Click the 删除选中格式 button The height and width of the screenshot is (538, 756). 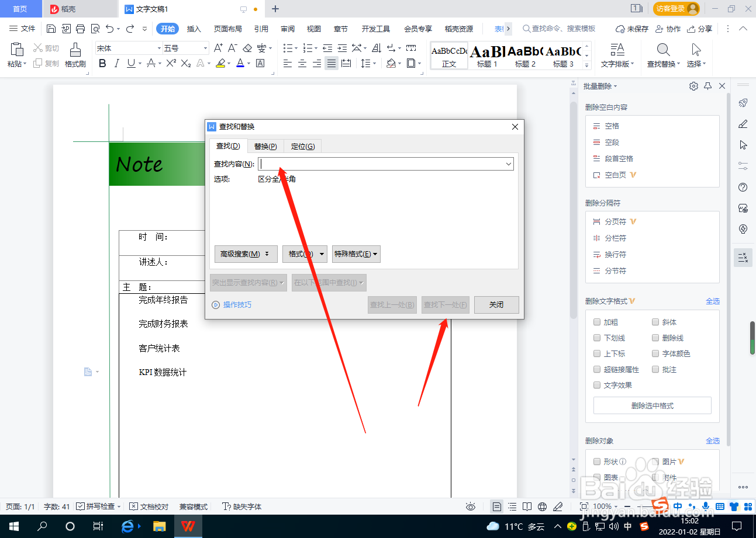653,405
